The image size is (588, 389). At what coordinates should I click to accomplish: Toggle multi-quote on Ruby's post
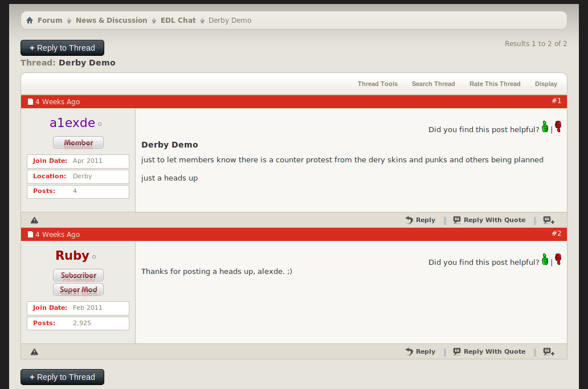click(548, 352)
